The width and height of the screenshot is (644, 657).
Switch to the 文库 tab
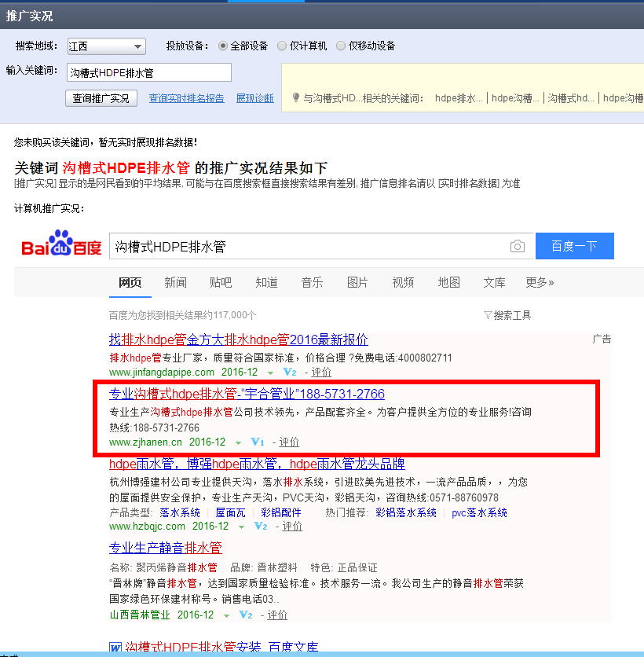494,282
